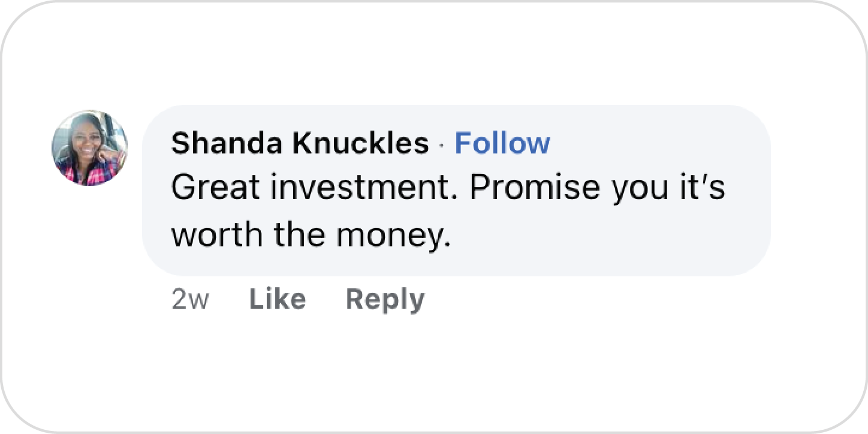Click the words "worth the money."
This screenshot has height=434, width=868.
click(311, 234)
